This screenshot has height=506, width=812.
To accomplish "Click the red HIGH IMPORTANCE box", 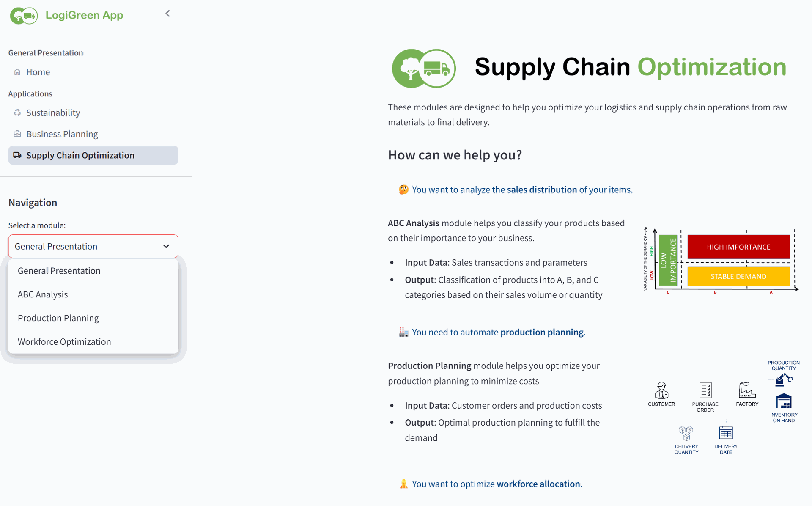I will [x=738, y=247].
